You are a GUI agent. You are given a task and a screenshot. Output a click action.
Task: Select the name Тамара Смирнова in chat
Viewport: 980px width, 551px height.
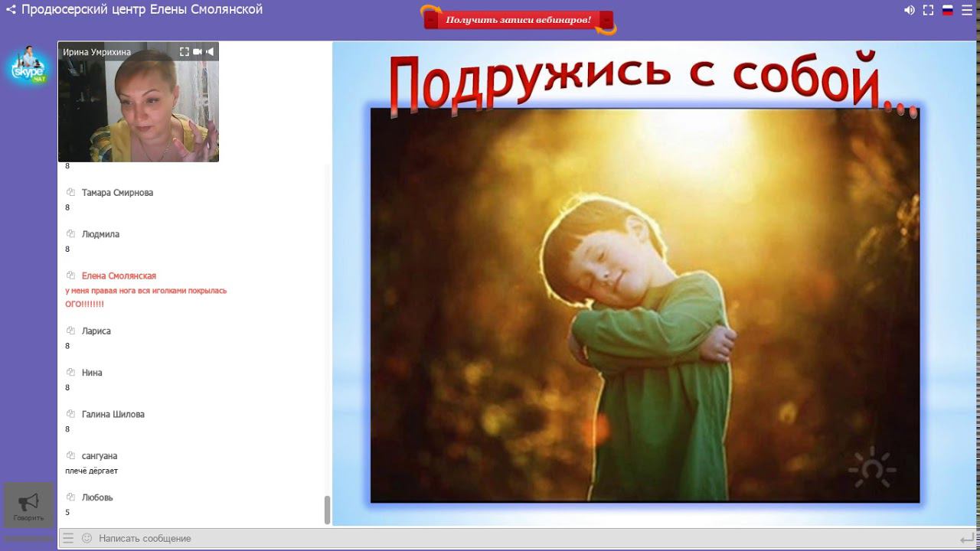[x=117, y=193]
